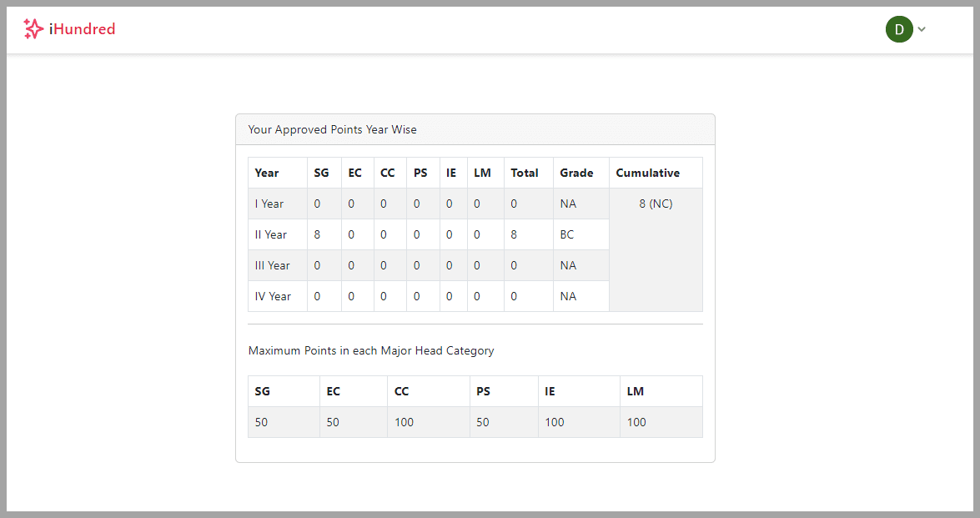
Task: Select the Total column header
Action: [524, 173]
